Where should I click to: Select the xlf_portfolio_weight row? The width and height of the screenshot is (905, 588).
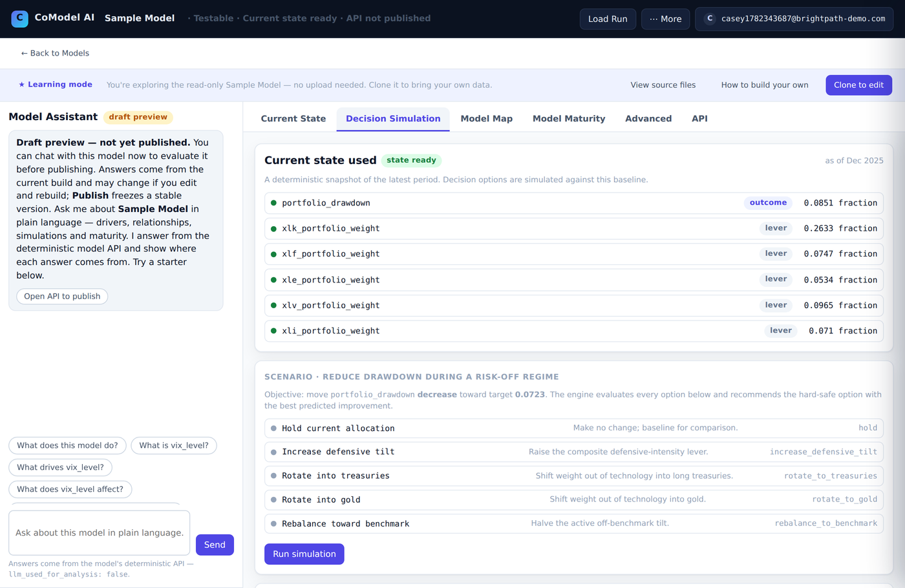pos(574,254)
